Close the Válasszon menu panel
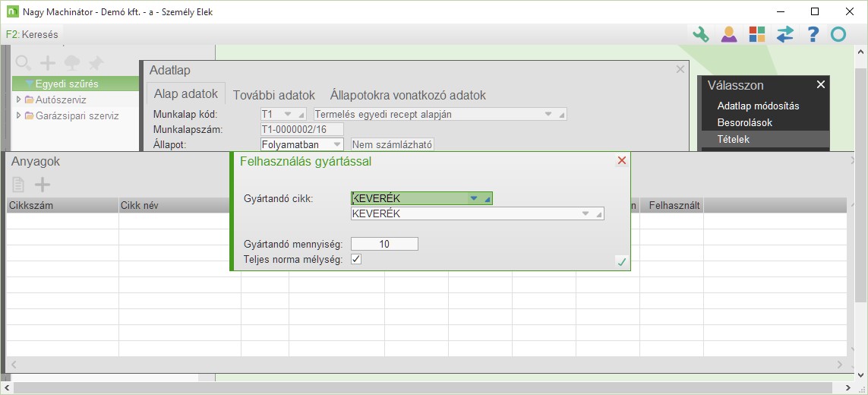Image resolution: width=868 pixels, height=395 pixels. click(821, 84)
